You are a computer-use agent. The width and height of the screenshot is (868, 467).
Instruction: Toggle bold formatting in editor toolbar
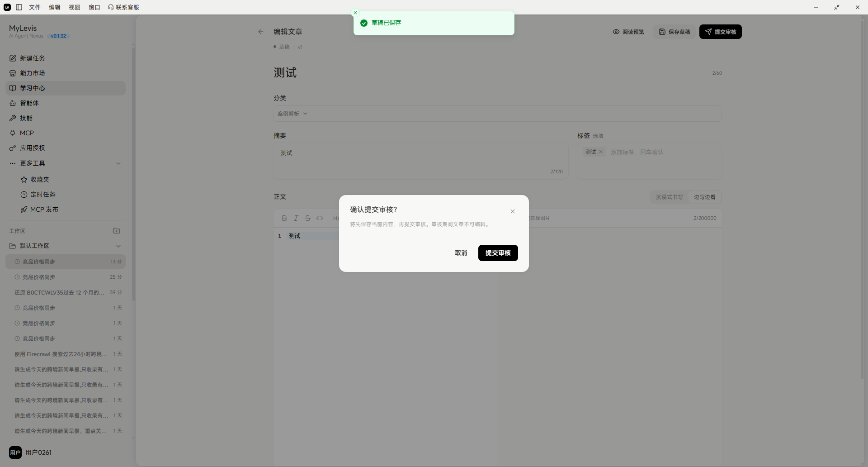(x=284, y=218)
